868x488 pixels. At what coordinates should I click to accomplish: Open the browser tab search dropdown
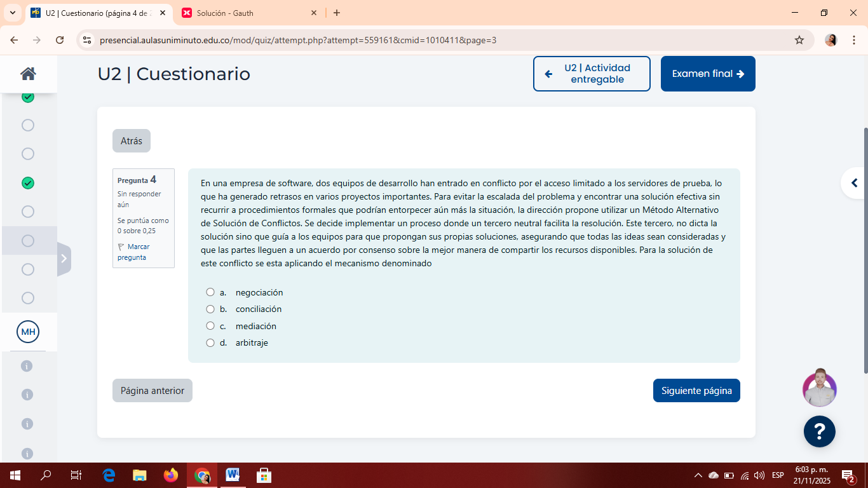(x=12, y=13)
